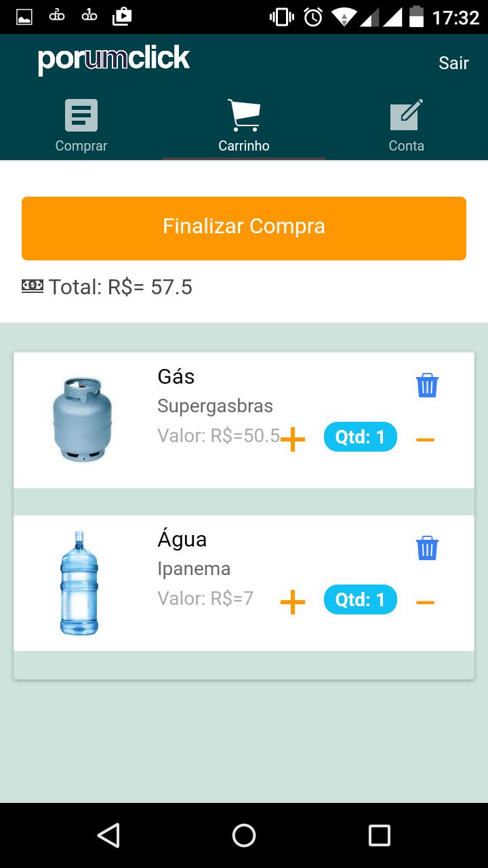Tap the Gás Qtd: 1 badge
488x868 pixels.
(360, 437)
